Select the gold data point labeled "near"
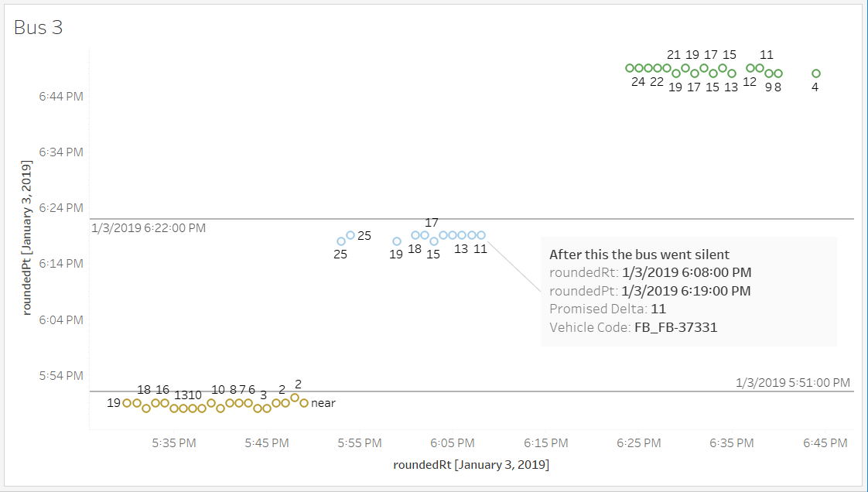Viewport: 868px width, 492px height. pyautogui.click(x=304, y=403)
